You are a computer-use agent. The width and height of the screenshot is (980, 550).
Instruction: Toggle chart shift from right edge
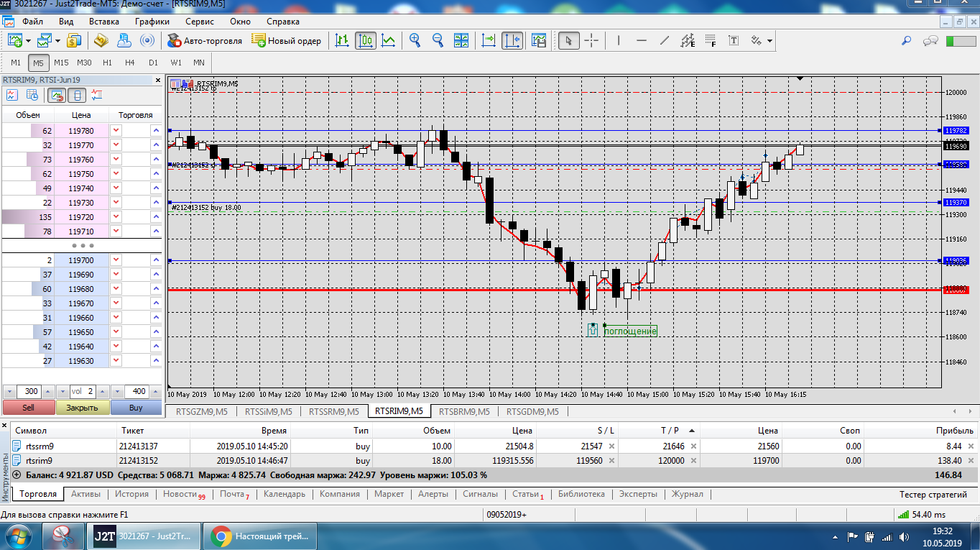point(512,41)
